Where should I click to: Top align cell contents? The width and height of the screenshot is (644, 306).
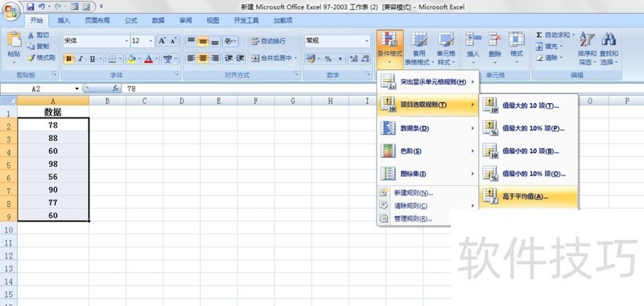coord(192,40)
